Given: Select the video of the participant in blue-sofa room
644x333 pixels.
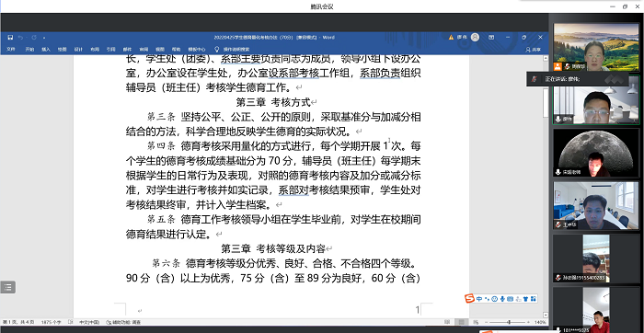Looking at the screenshot, I should 596,206.
